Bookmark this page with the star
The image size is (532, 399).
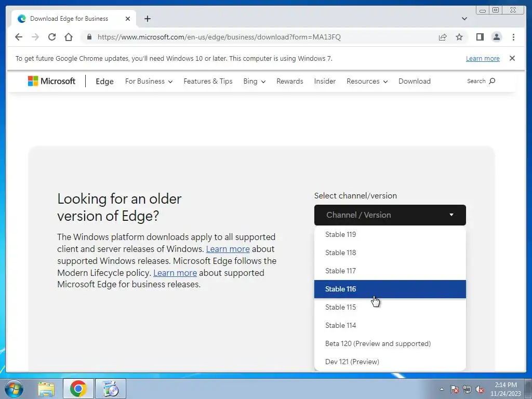click(459, 37)
